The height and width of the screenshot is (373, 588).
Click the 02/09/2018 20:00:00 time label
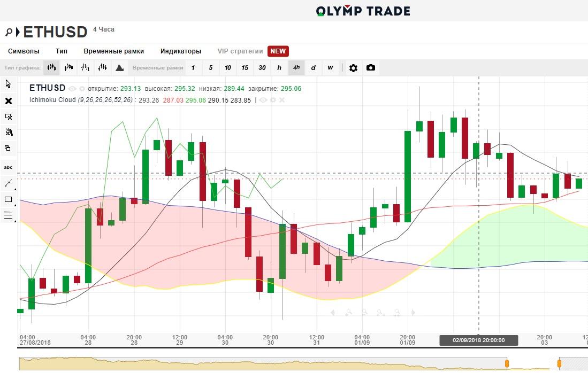pos(478,340)
